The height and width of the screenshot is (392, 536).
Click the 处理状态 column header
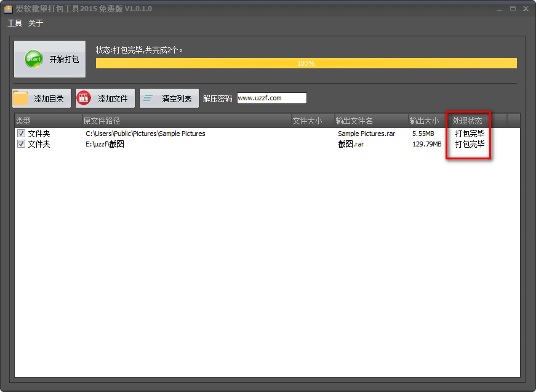pos(479,121)
